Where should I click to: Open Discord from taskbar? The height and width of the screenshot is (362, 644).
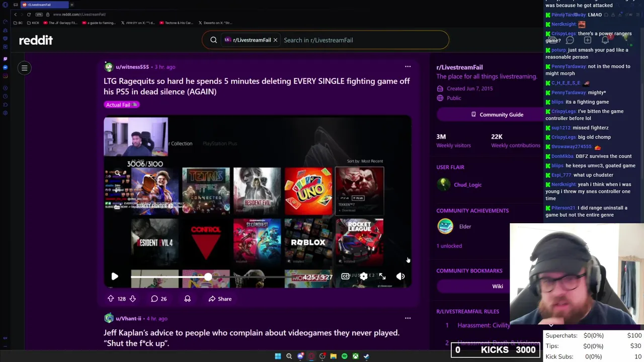click(300, 356)
